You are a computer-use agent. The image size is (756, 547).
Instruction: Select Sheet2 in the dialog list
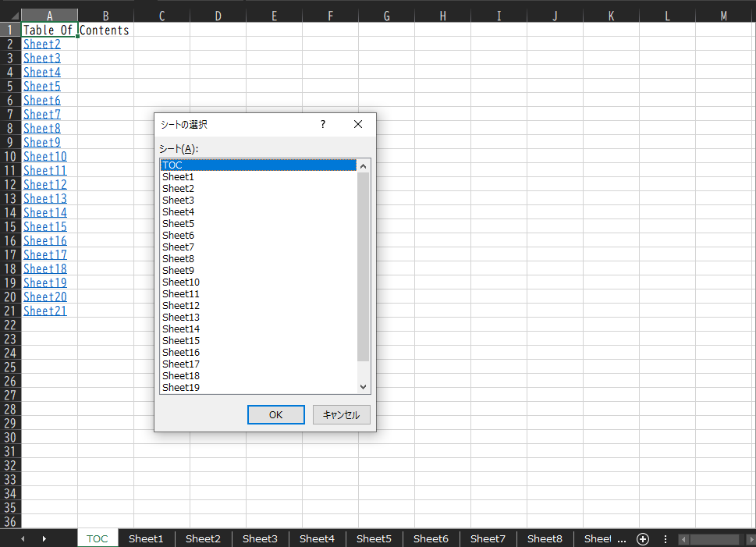click(258, 189)
